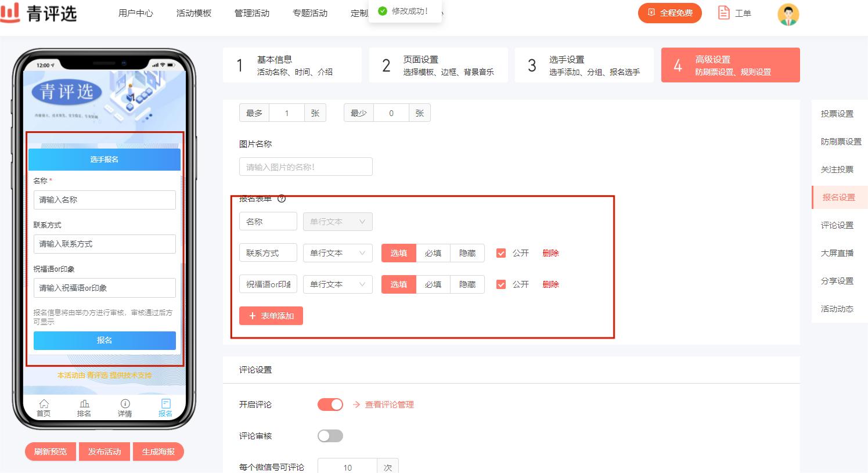Click the 图片名称 input field
The height and width of the screenshot is (473, 868).
click(x=305, y=166)
